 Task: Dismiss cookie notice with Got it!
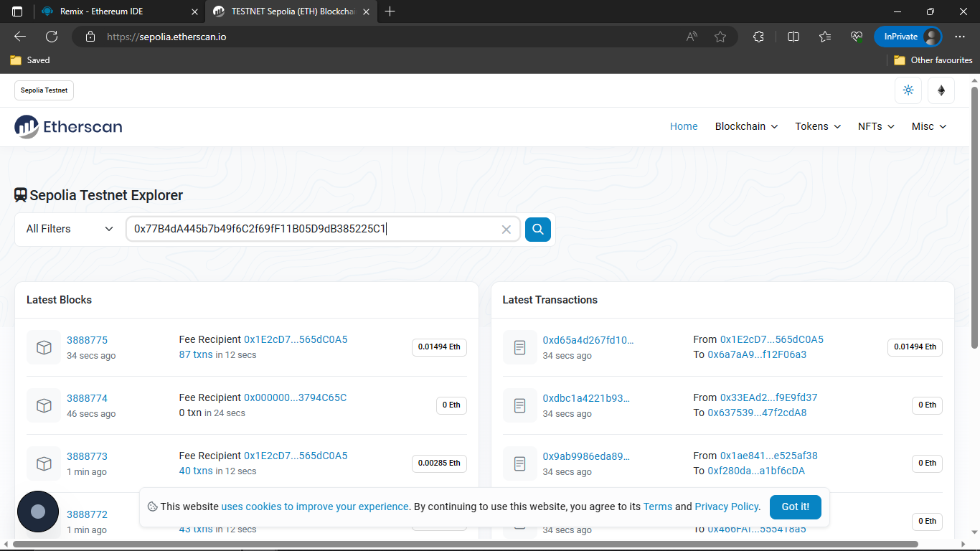[796, 507]
